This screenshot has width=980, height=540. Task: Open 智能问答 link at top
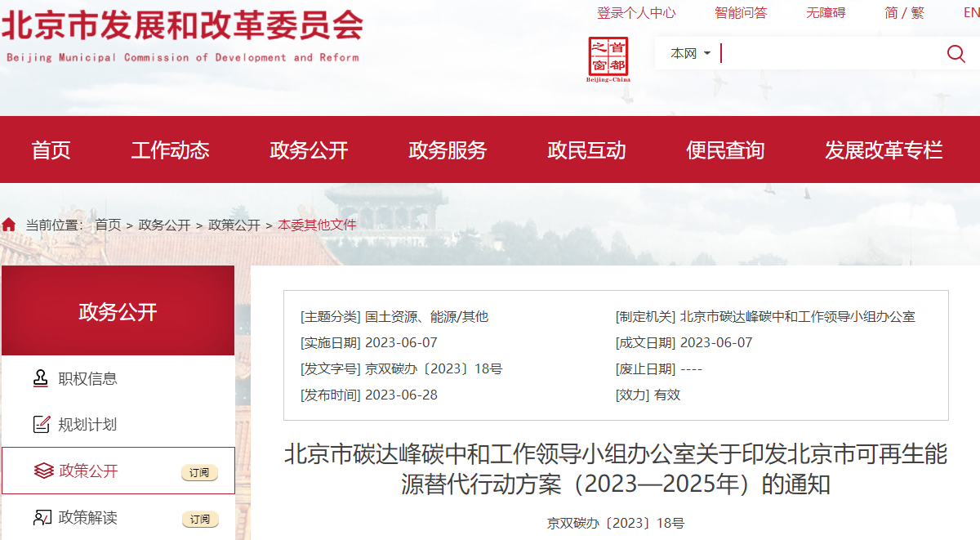click(x=741, y=12)
